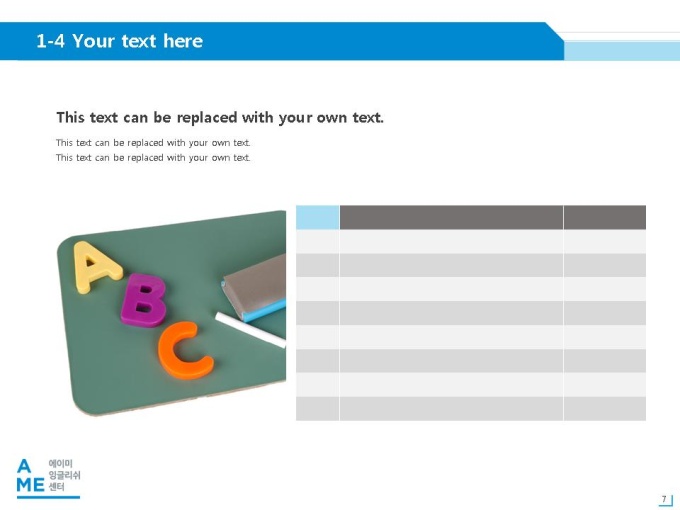Select the narrow right dark gray header cell
Viewport: 680px width, 510px height.
[605, 217]
